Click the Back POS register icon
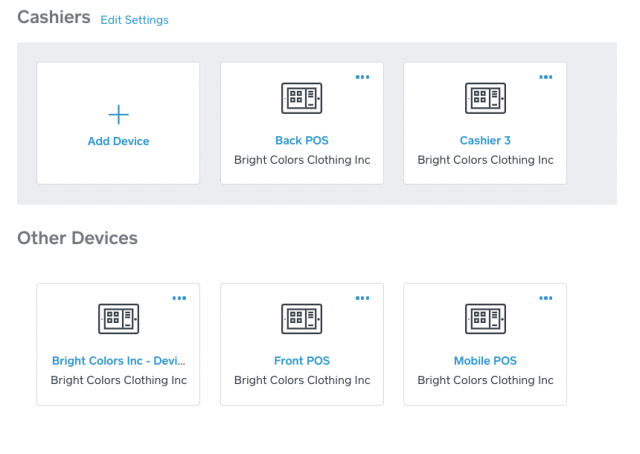Screen dimensions: 640x454 click(x=301, y=99)
